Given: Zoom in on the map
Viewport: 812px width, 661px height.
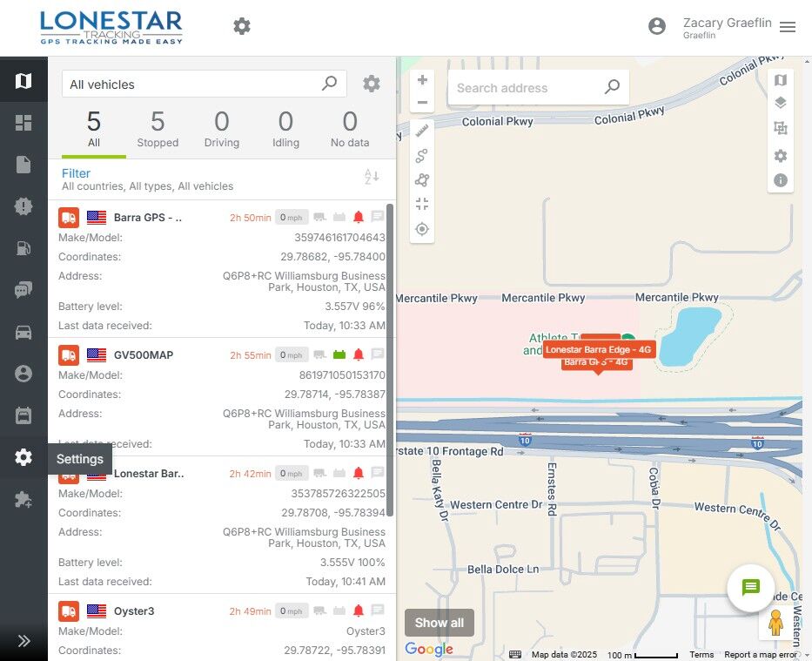Looking at the screenshot, I should (x=422, y=80).
